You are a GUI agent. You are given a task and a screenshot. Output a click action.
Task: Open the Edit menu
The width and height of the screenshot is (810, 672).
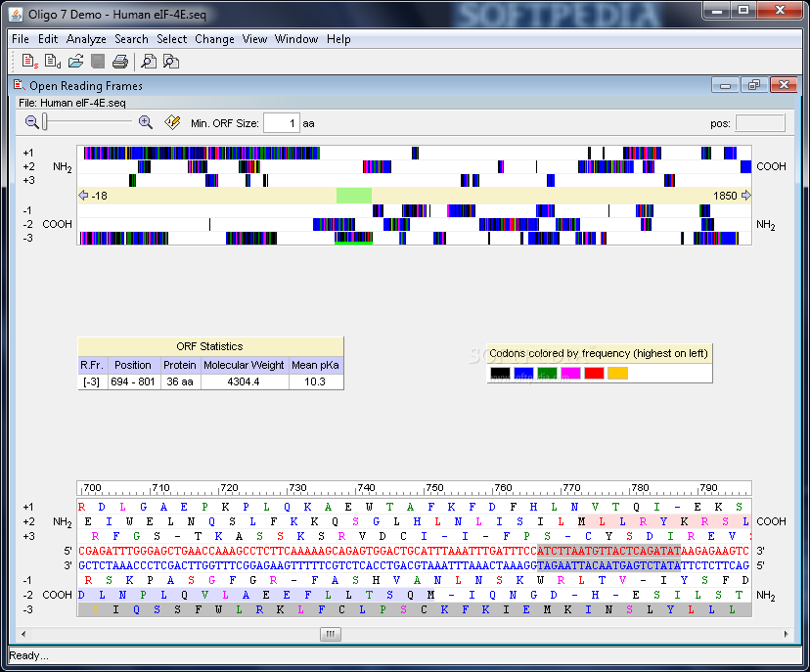point(48,39)
